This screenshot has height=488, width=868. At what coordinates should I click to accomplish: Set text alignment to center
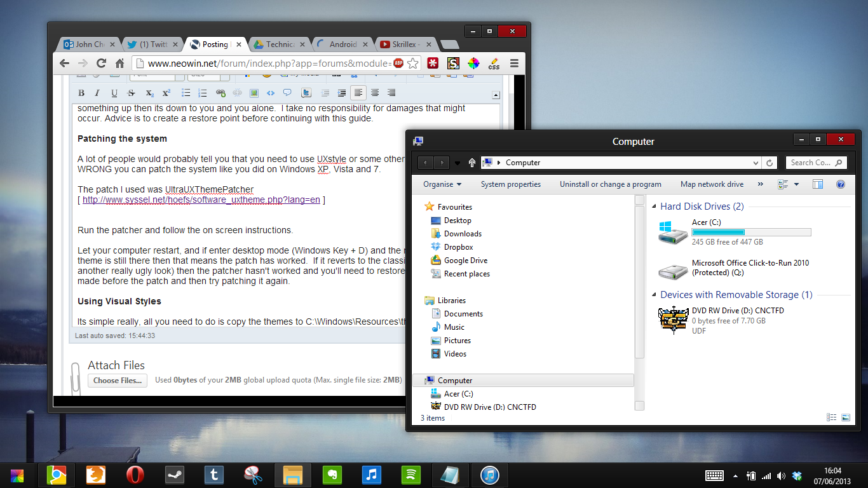point(375,93)
